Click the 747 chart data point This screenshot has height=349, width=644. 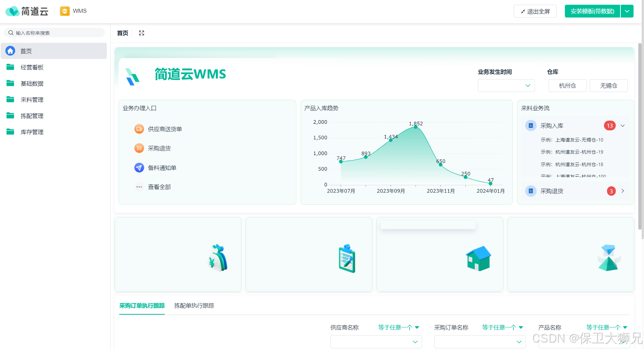coord(341,162)
